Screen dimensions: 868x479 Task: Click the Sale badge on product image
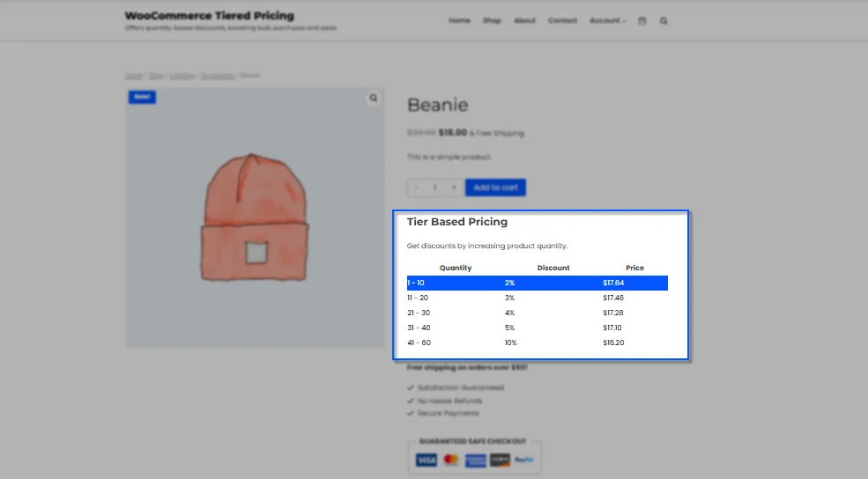142,97
